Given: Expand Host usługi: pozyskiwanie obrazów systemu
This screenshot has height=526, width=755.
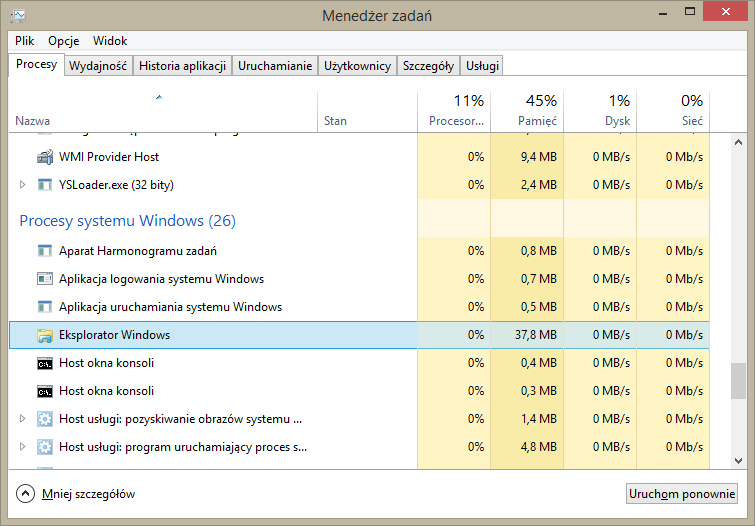Looking at the screenshot, I should [x=22, y=419].
